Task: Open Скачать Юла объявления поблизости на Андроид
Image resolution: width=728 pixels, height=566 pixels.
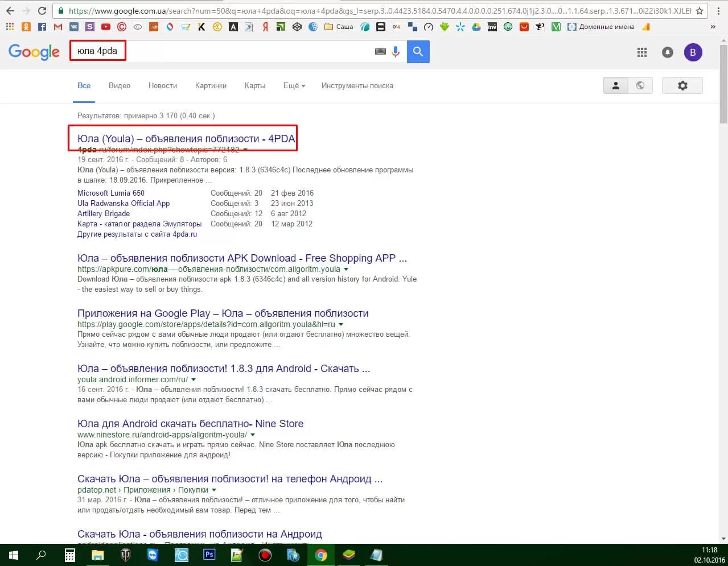Action: click(200, 534)
